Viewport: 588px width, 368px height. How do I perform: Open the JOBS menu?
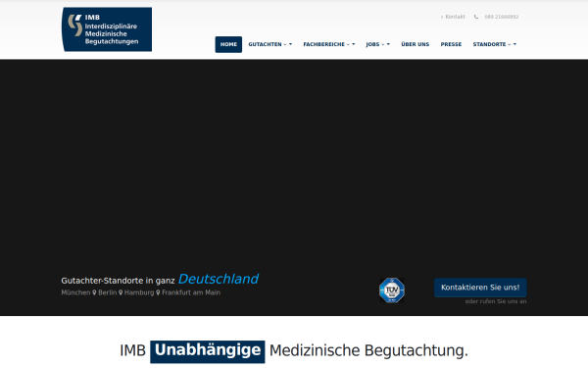pos(372,44)
